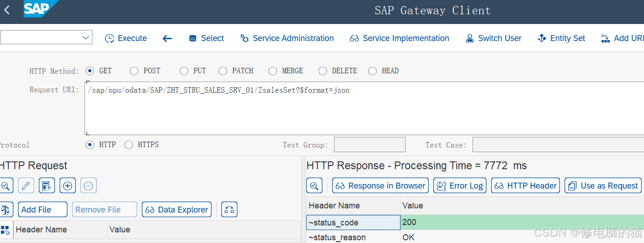Image resolution: width=644 pixels, height=243 pixels.
Task: Click the left arrow back icon in toolbar
Action: click(x=167, y=39)
